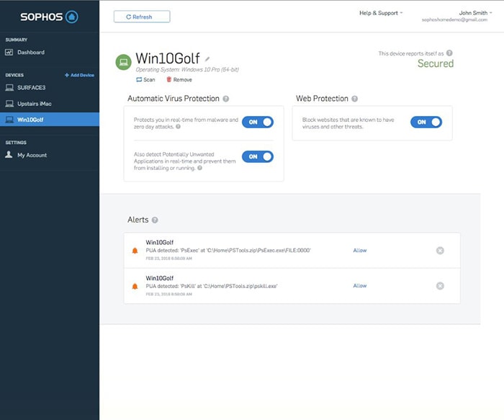This screenshot has height=420, width=504.
Task: Click the Secured status text
Action: [436, 63]
